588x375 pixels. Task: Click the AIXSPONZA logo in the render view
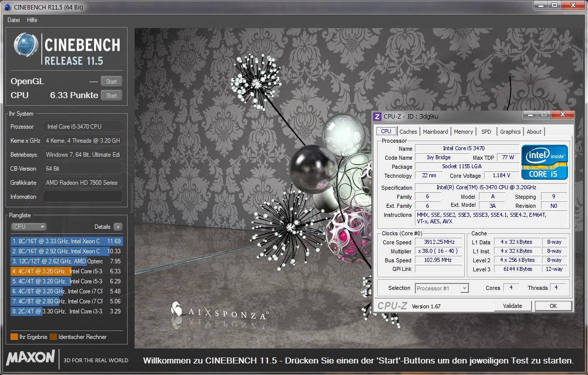pyautogui.click(x=220, y=311)
